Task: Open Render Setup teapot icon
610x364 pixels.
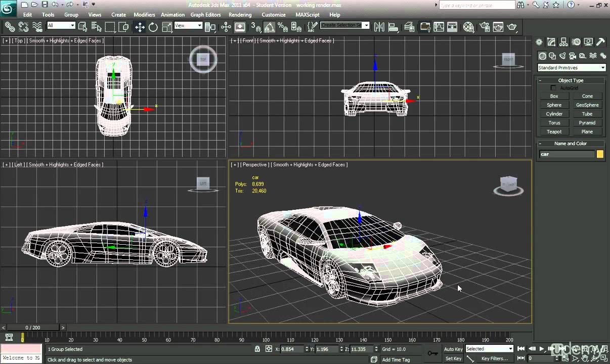Action: 485,27
